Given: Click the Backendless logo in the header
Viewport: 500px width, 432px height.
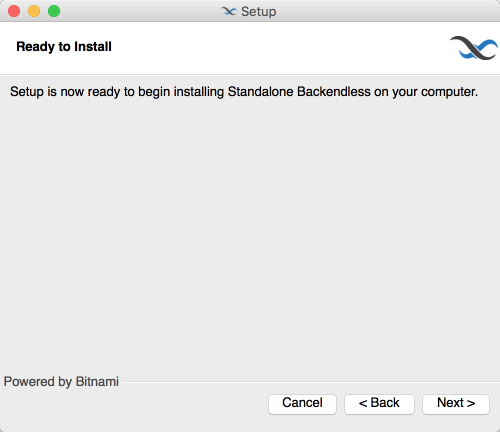Looking at the screenshot, I should pos(474,48).
